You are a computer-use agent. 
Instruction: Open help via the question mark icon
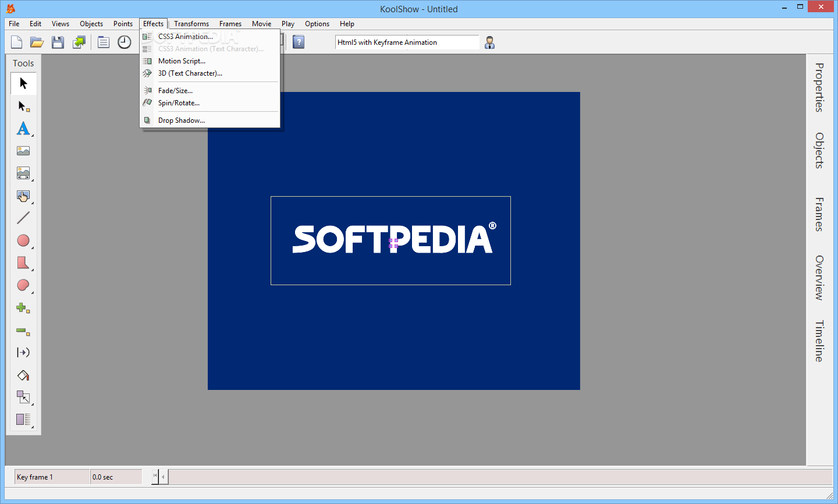tap(299, 42)
